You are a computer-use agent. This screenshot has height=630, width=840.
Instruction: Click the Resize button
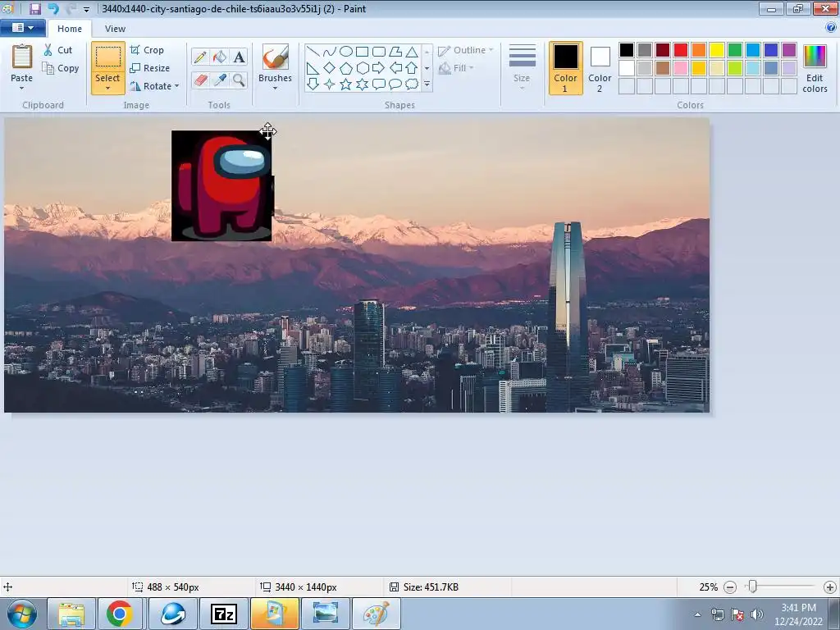coord(150,68)
